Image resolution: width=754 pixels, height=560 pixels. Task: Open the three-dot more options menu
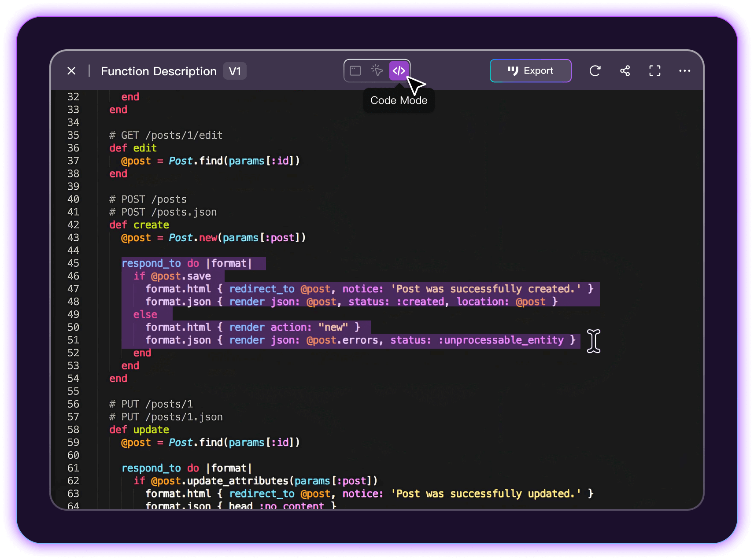[x=684, y=71]
